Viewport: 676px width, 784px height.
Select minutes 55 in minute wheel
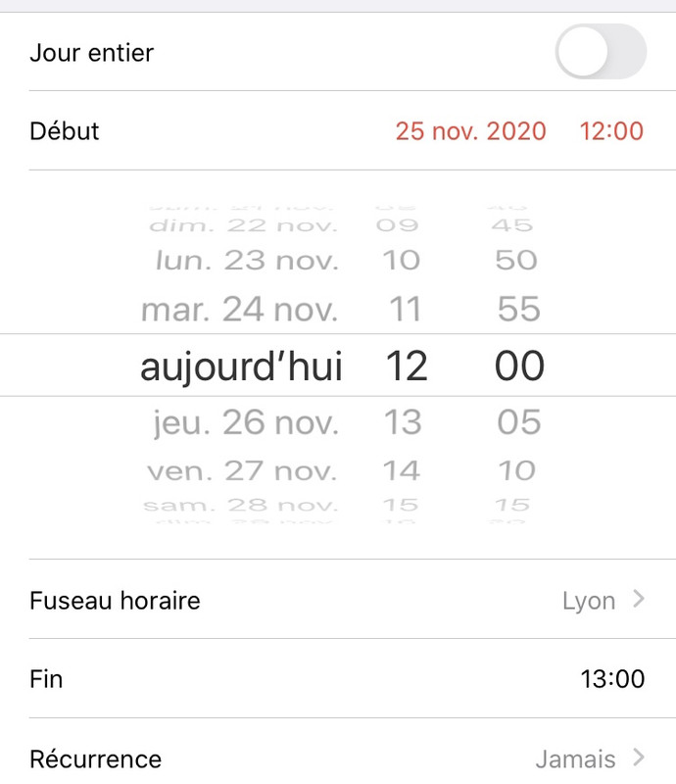518,309
